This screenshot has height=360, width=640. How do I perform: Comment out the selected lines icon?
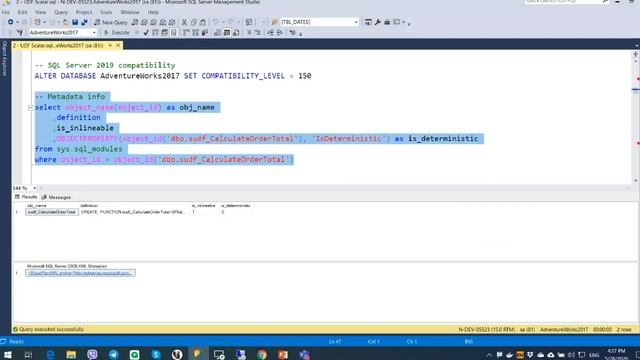pyautogui.click(x=249, y=33)
